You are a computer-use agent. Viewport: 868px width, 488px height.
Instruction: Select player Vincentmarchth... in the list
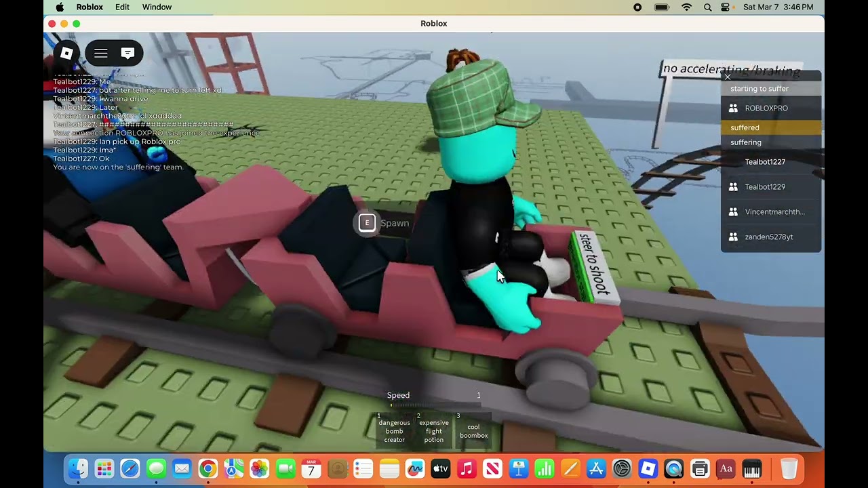click(771, 212)
